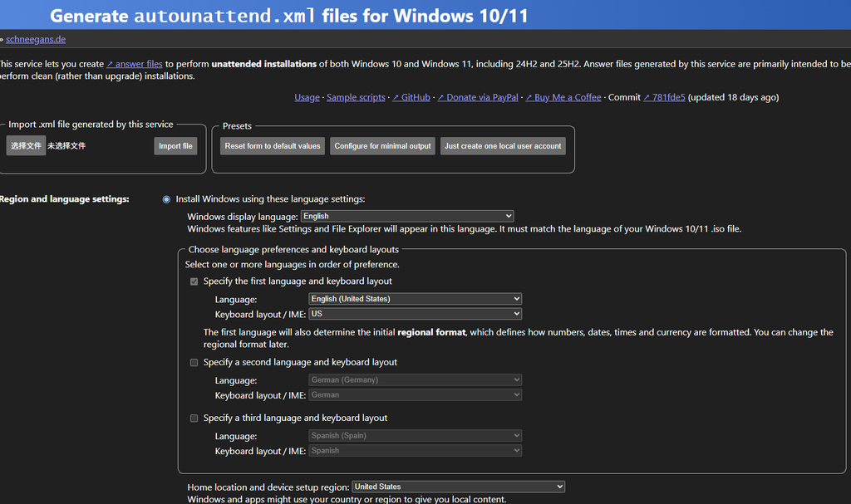Click the page title heading
851x504 pixels.
click(288, 16)
